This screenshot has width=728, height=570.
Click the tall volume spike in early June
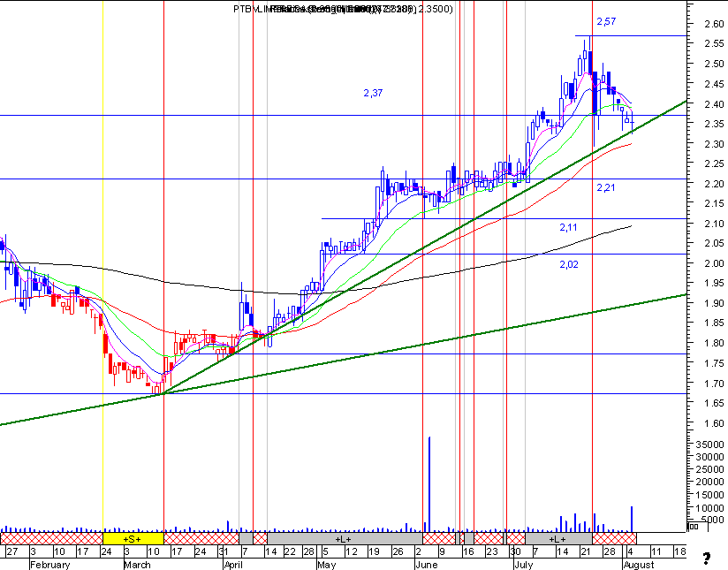pos(429,484)
